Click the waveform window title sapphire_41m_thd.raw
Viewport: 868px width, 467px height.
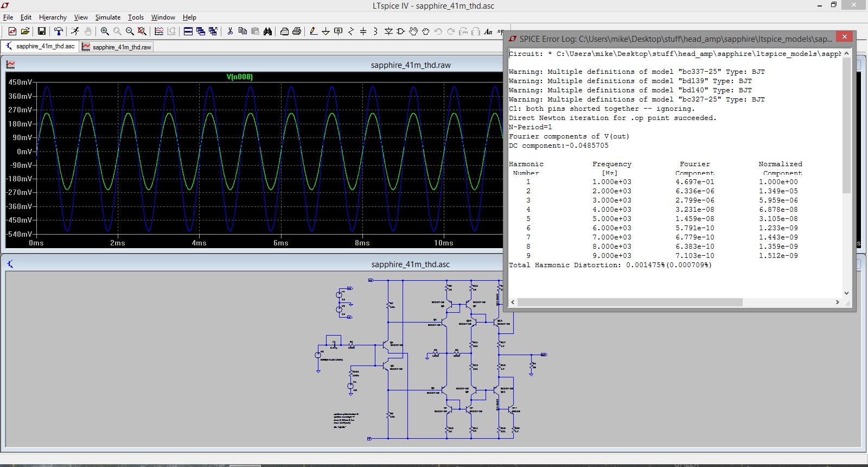(x=411, y=65)
